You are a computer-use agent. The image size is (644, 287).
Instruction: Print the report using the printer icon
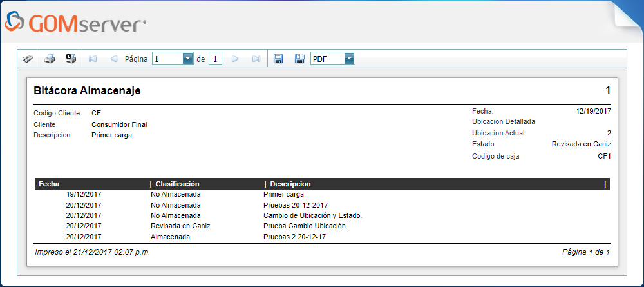coord(50,59)
